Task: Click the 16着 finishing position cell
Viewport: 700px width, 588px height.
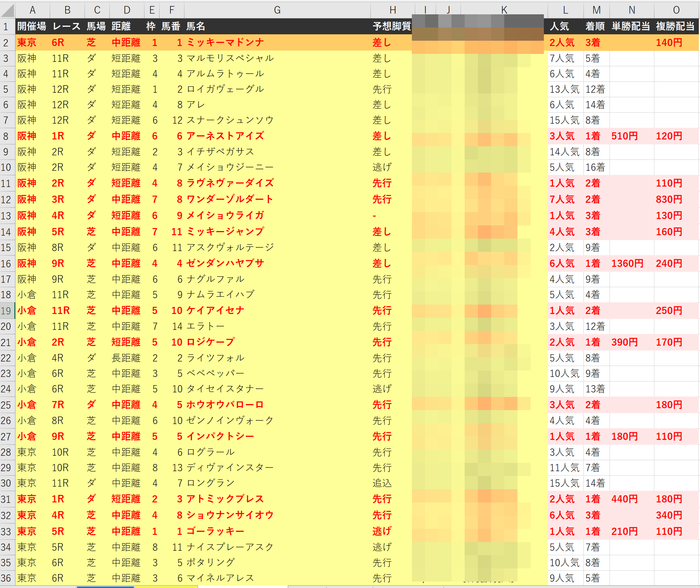Action: coord(595,167)
